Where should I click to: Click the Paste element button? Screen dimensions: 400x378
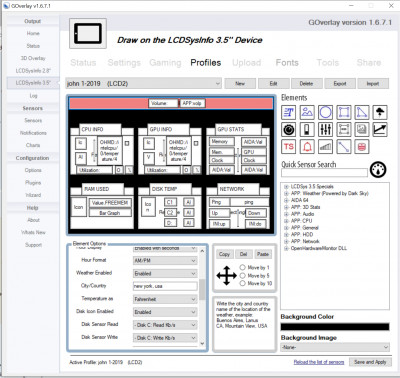(263, 254)
